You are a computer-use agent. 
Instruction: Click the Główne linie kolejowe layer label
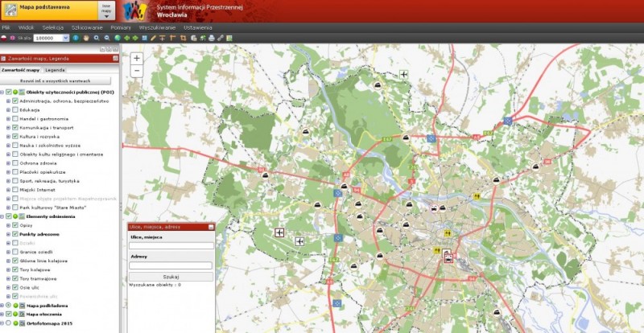pyautogui.click(x=43, y=261)
